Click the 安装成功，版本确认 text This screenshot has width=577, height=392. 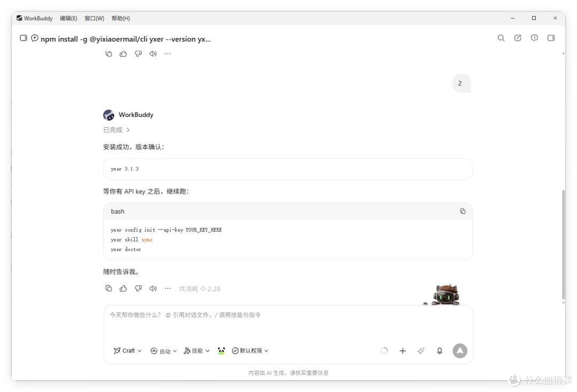pyautogui.click(x=134, y=147)
